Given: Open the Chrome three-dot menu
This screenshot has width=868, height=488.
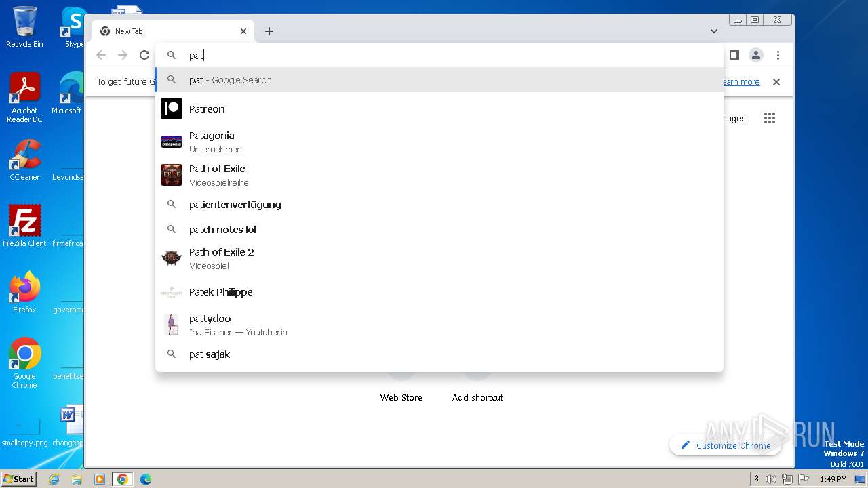Looking at the screenshot, I should pyautogui.click(x=778, y=55).
